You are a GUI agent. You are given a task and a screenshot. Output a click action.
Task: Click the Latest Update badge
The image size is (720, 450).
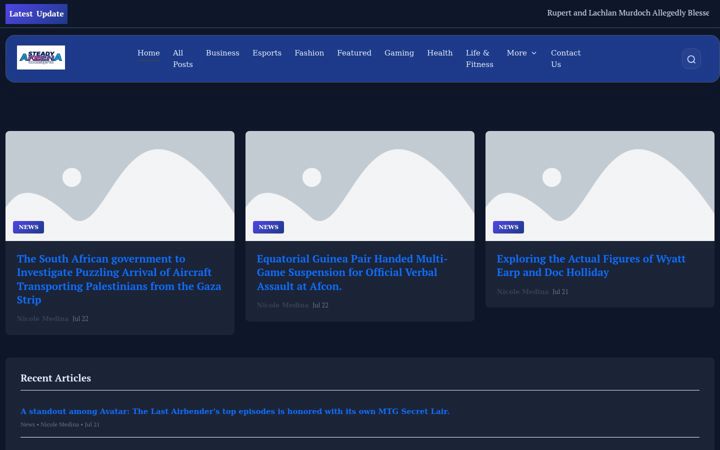tap(36, 14)
